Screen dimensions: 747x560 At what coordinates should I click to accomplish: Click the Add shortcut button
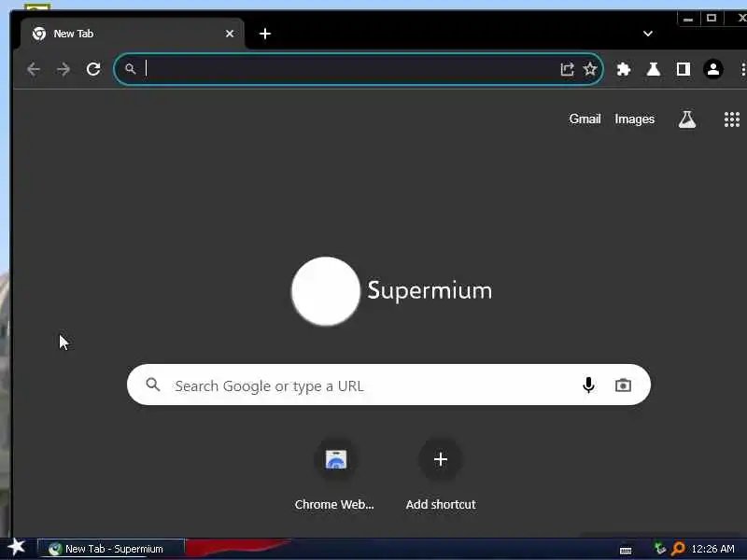coord(441,475)
